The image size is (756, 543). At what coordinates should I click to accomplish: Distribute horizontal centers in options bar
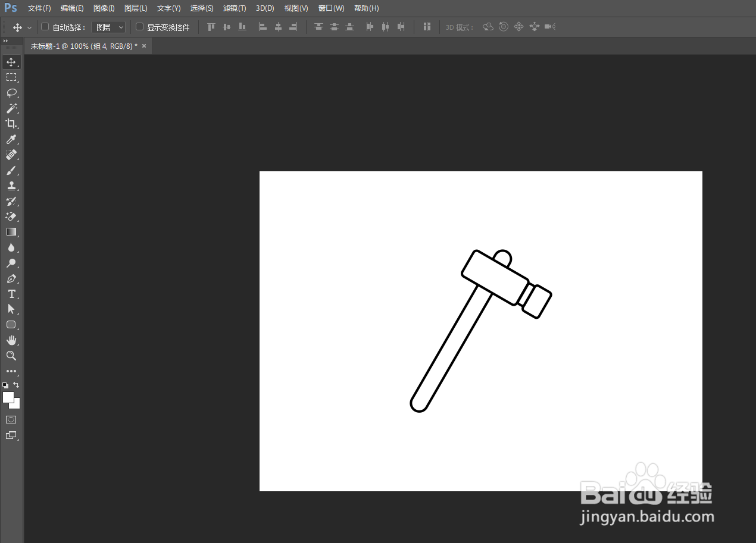(x=385, y=27)
